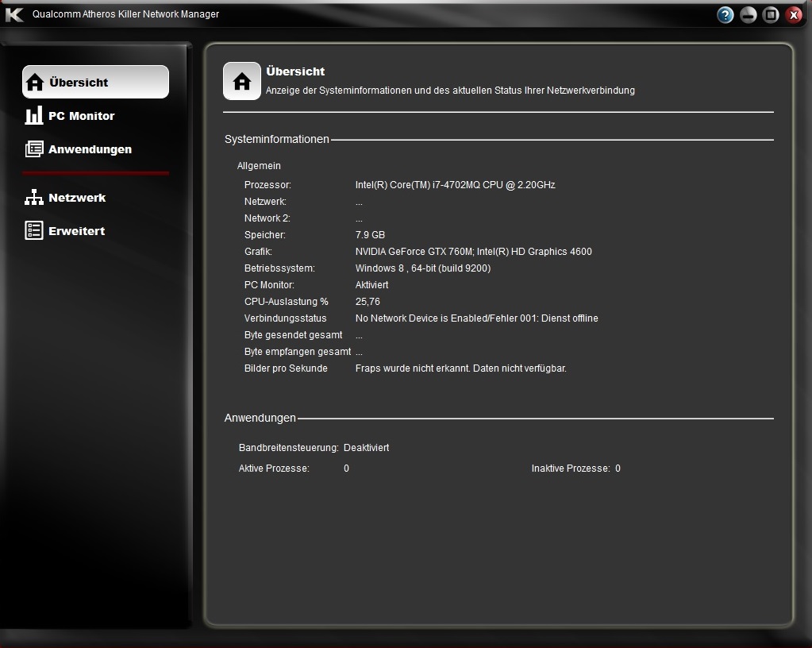The image size is (812, 648).
Task: Click the PC Monitor status Aktiviert
Action: 371,285
